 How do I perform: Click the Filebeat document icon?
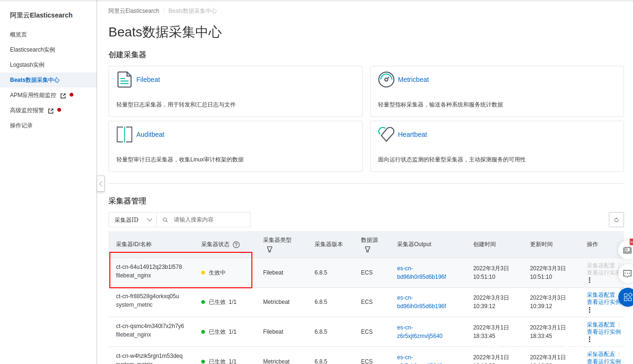click(125, 80)
